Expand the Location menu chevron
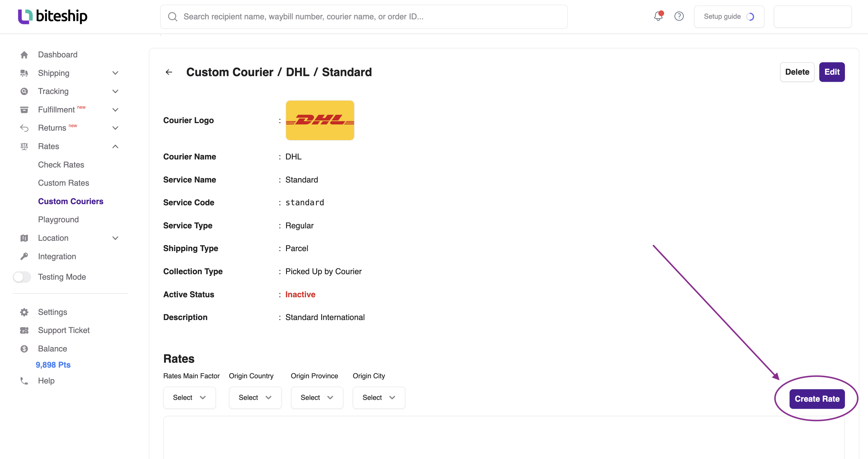The width and height of the screenshot is (868, 459). pyautogui.click(x=115, y=238)
